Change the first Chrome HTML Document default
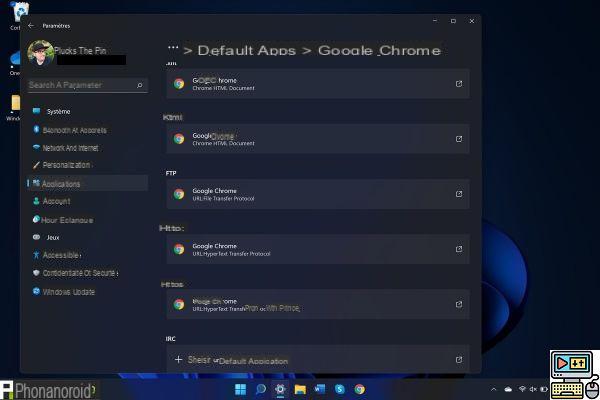Image resolution: width=600 pixels, height=400 pixels. click(318, 84)
